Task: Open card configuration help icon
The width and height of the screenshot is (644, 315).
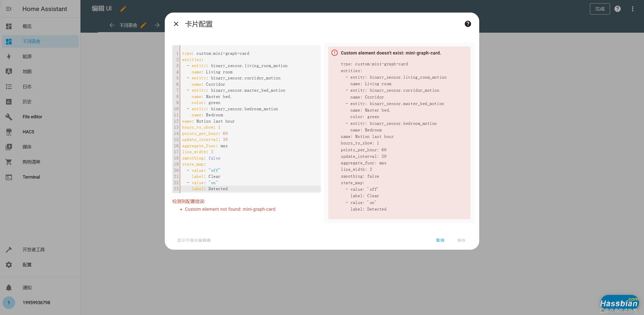Action: pos(468,24)
